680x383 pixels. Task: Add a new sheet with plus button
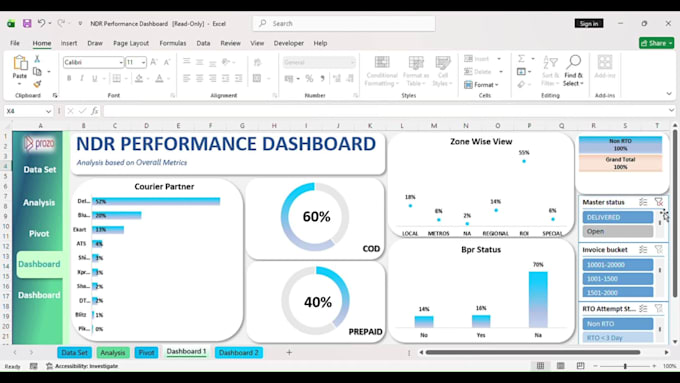pos(289,353)
